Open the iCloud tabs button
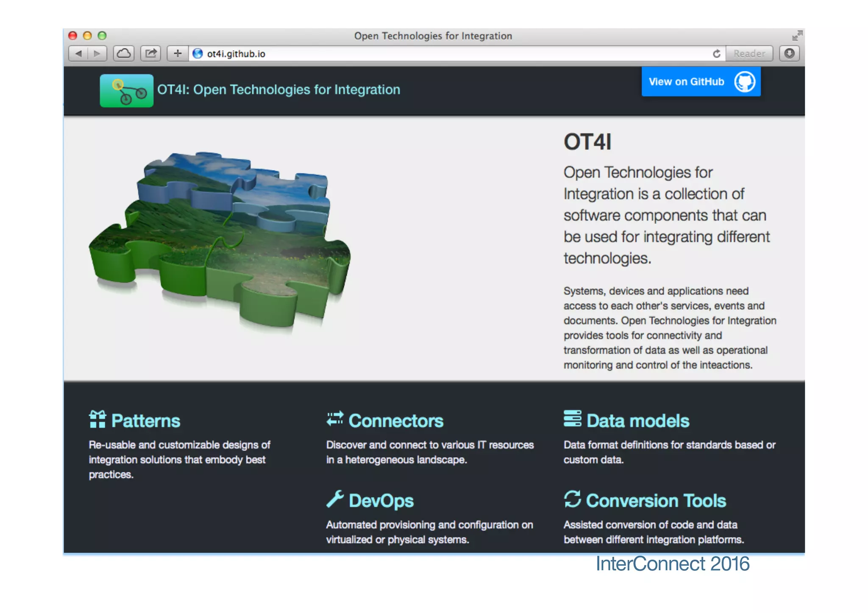The width and height of the screenshot is (868, 613). [124, 54]
